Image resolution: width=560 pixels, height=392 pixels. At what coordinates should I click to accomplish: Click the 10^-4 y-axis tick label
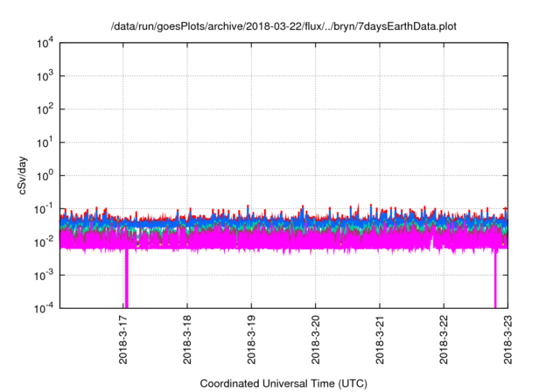pyautogui.click(x=44, y=308)
